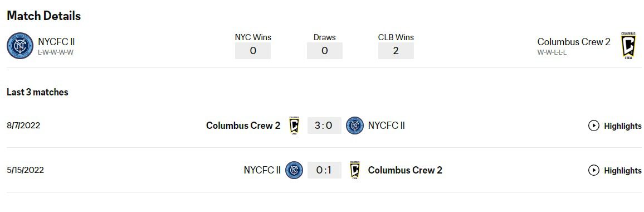Click the Draws count box

(324, 51)
